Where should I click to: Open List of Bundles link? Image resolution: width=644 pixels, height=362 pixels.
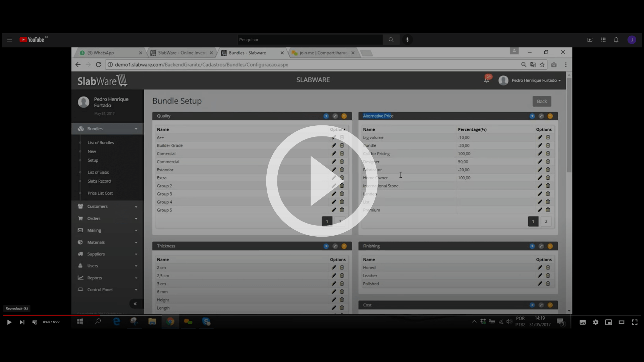[x=101, y=143]
